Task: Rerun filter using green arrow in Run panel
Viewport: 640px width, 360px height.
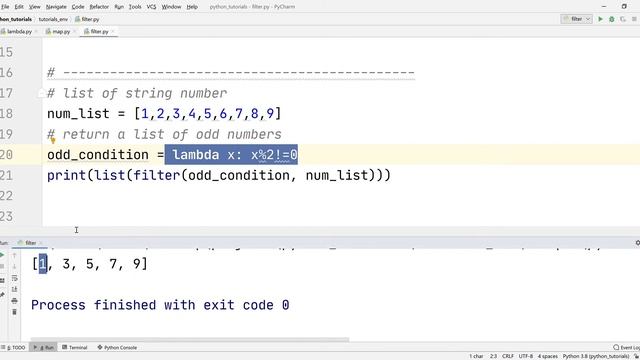Action: (x=2, y=255)
